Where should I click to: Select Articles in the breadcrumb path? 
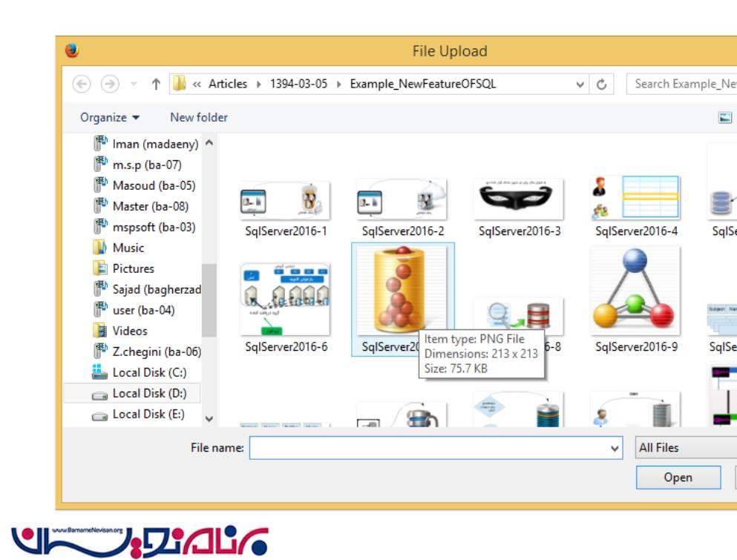pyautogui.click(x=228, y=84)
